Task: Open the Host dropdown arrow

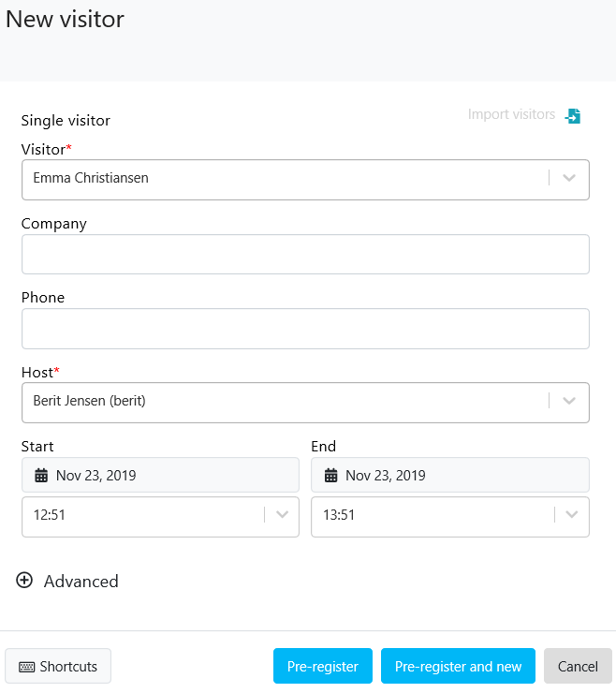Action: point(569,402)
